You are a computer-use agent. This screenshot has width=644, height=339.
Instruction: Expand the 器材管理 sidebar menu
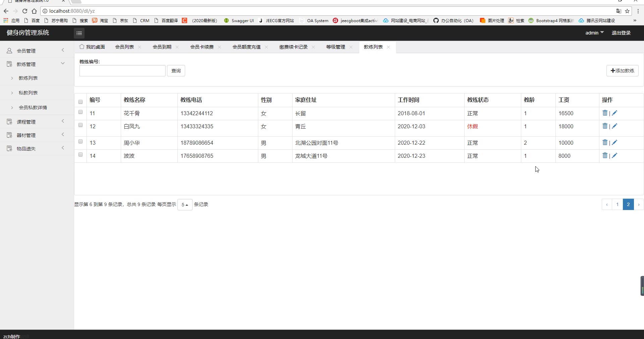coord(37,135)
